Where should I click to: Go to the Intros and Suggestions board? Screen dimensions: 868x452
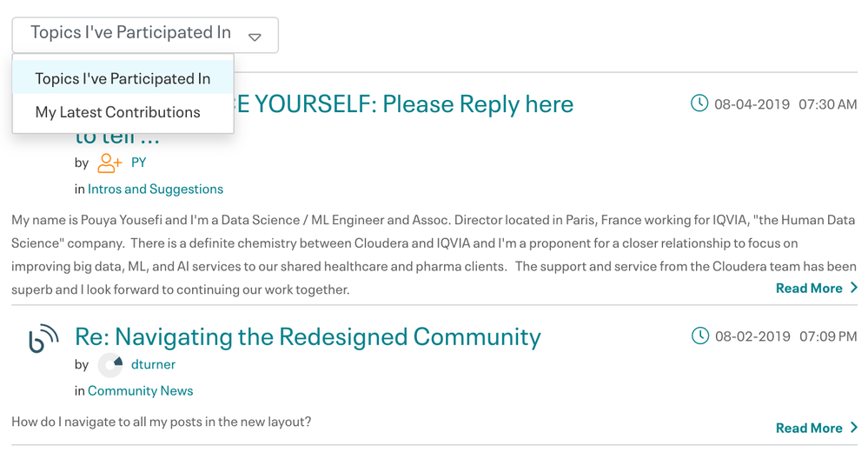pos(156,189)
